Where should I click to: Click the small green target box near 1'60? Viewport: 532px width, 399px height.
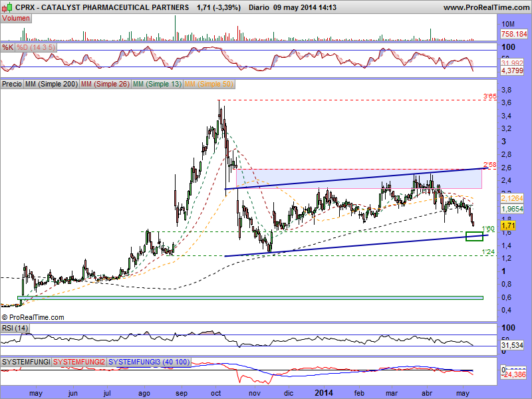coord(474,236)
